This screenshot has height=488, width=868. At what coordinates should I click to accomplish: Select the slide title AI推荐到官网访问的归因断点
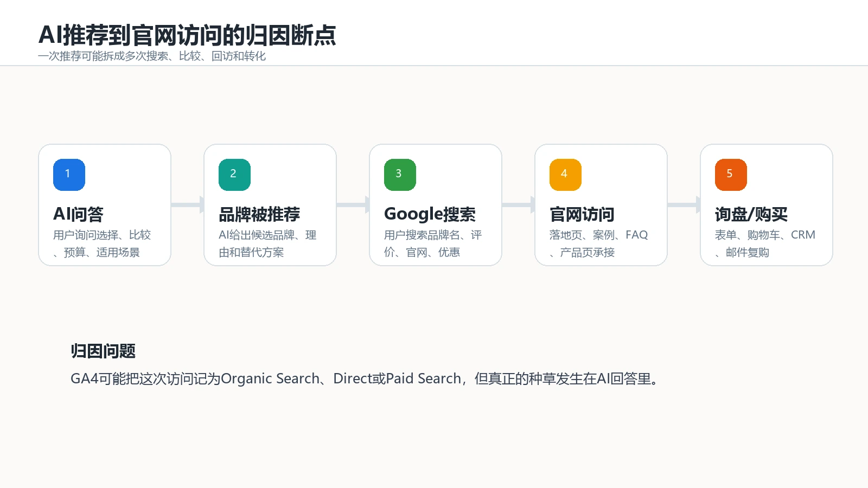187,35
